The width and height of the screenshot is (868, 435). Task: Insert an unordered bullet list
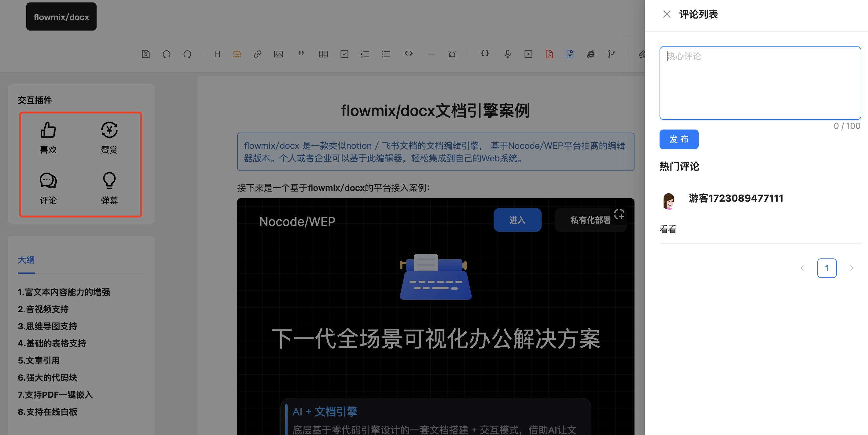pyautogui.click(x=386, y=54)
